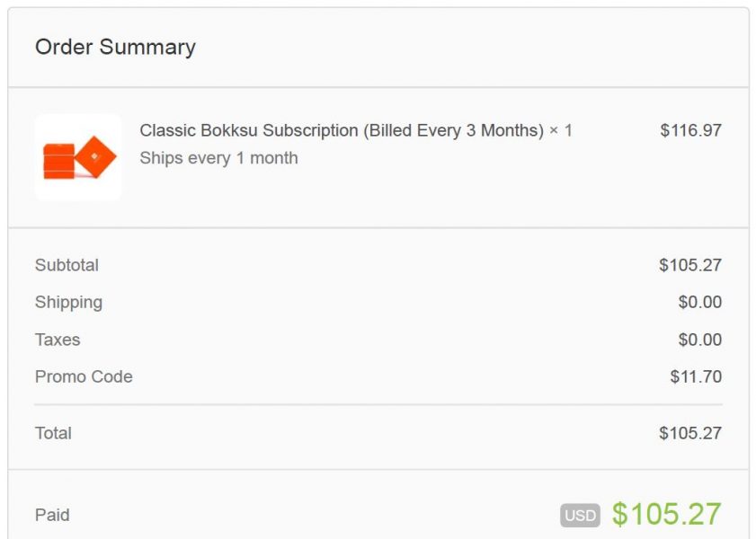
Task: Select the Total label
Action: tap(53, 433)
